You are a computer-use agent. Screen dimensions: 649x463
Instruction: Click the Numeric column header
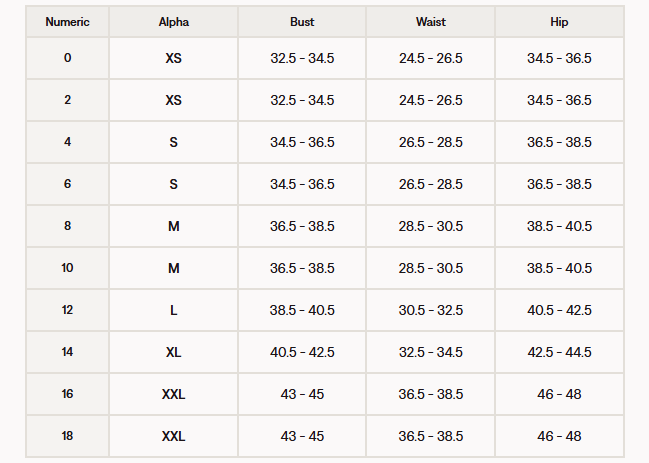click(67, 21)
